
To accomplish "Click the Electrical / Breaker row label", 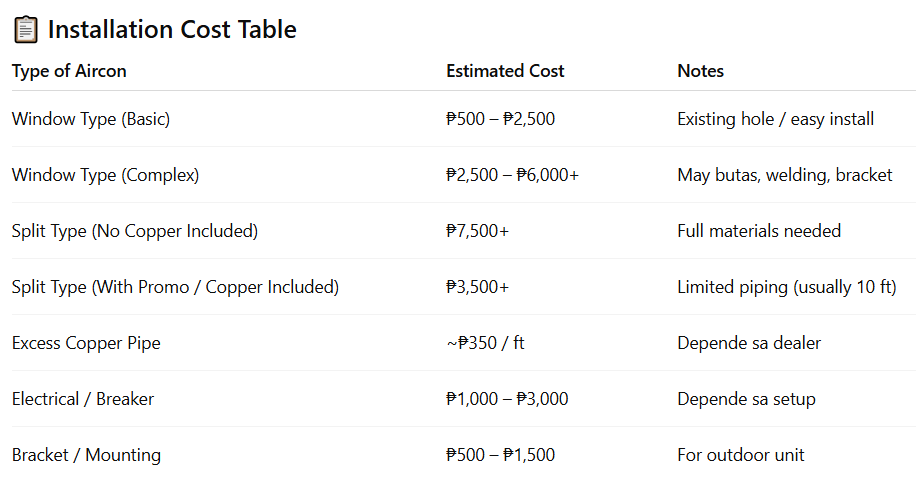I will point(83,399).
